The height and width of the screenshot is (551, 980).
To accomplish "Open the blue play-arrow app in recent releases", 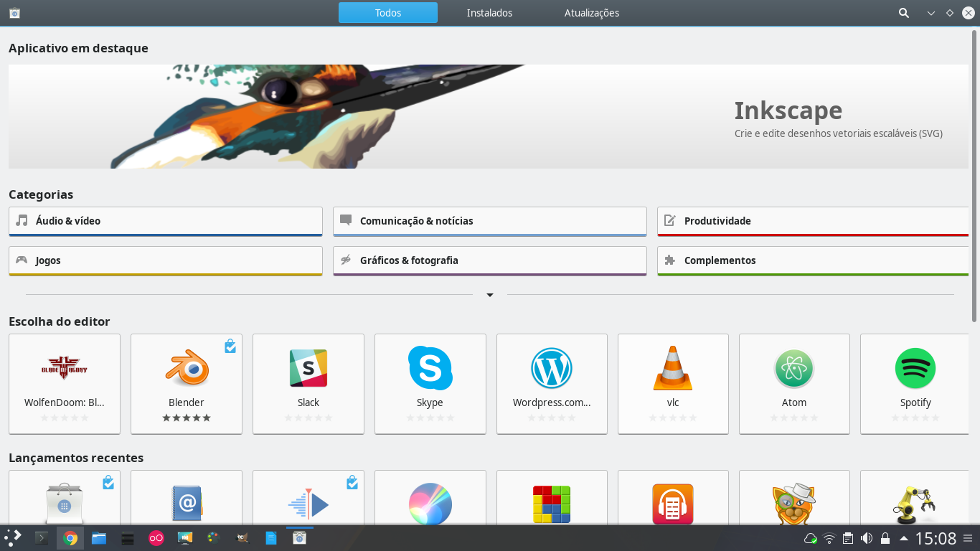I will 308,497.
